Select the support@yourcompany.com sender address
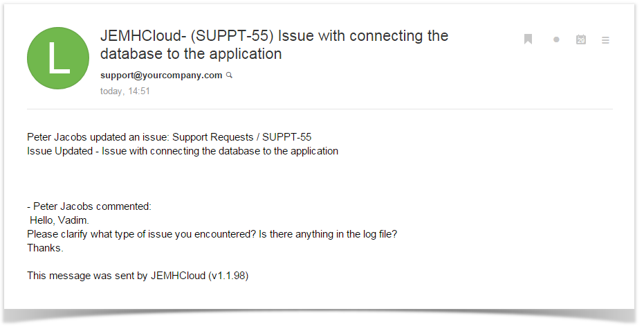Image resolution: width=644 pixels, height=329 pixels. click(x=161, y=75)
